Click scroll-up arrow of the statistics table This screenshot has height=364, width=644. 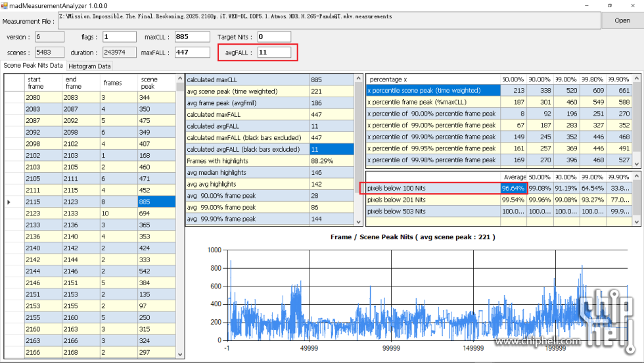tap(358, 78)
